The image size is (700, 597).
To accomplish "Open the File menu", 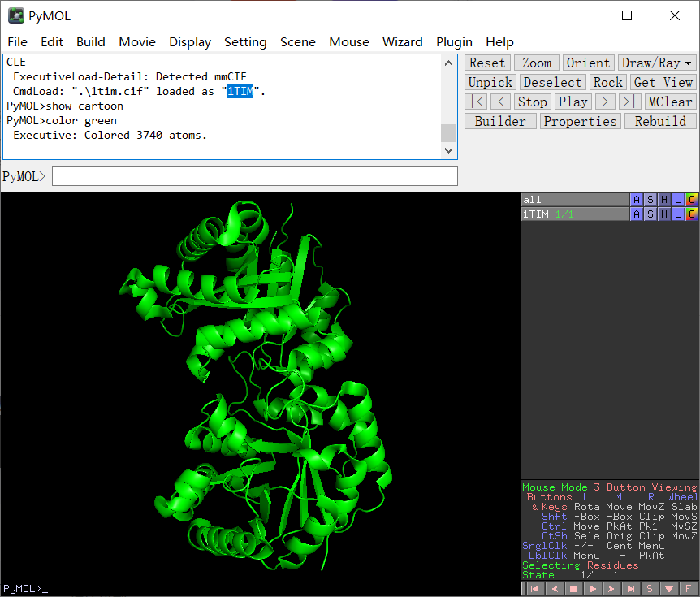I will point(17,42).
